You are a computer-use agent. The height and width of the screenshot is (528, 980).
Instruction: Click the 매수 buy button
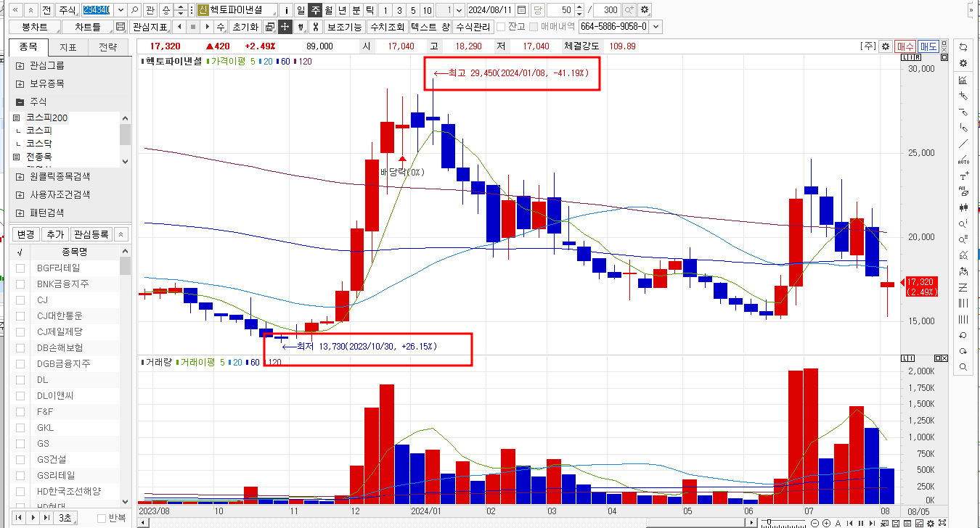[x=905, y=46]
